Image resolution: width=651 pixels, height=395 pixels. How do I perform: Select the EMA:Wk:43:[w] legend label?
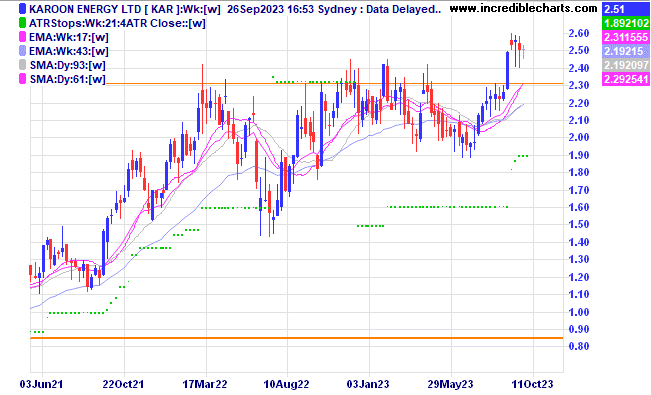[x=69, y=52]
